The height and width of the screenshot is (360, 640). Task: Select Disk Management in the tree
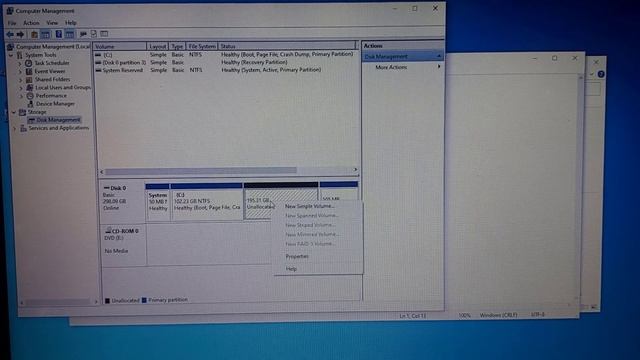coord(58,120)
